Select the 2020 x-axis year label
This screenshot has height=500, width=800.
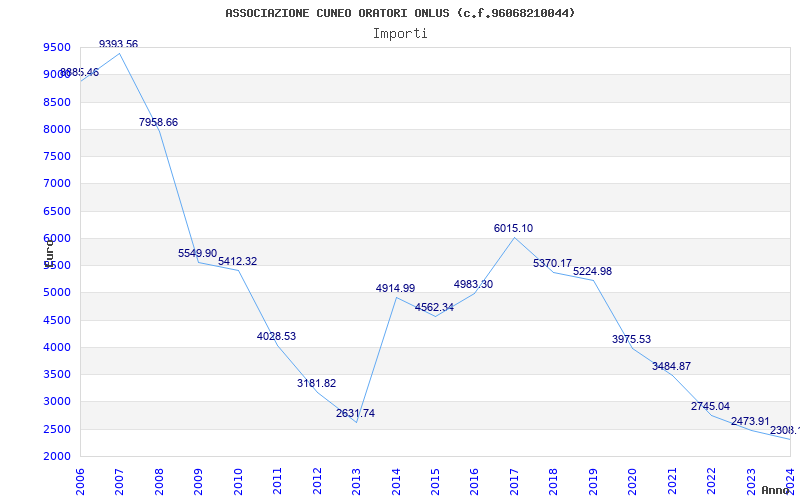tap(633, 481)
